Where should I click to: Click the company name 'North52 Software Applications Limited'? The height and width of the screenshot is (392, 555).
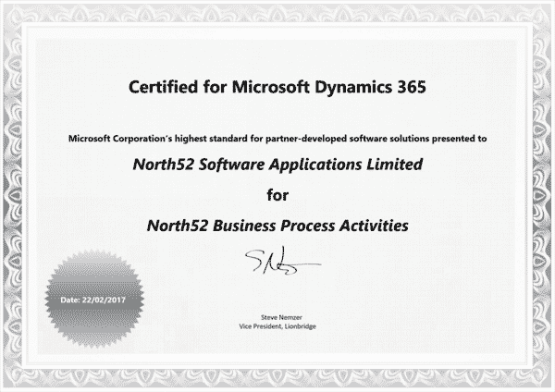277,165
